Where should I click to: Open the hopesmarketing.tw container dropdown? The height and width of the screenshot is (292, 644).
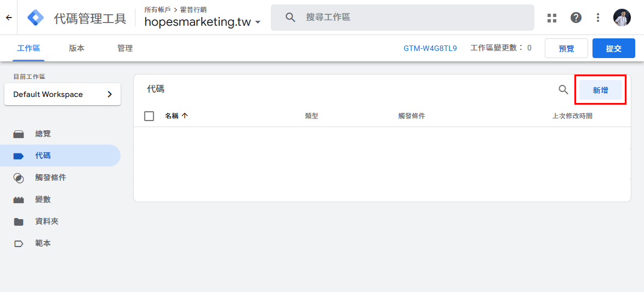tap(202, 22)
